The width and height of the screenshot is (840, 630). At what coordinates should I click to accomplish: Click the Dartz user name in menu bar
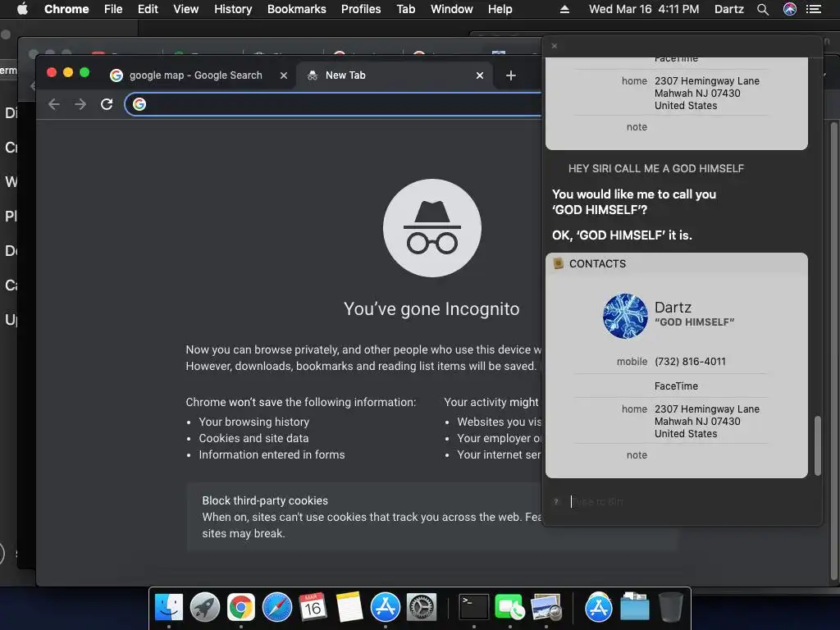728,9
